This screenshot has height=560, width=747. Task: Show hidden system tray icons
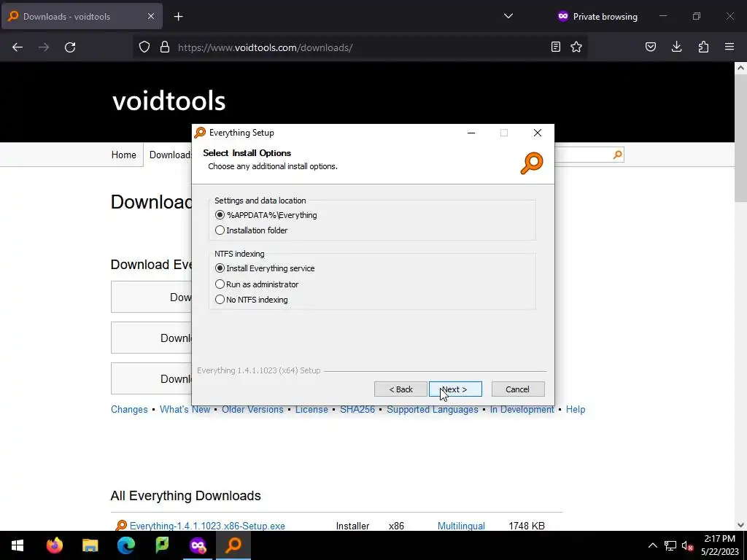653,545
